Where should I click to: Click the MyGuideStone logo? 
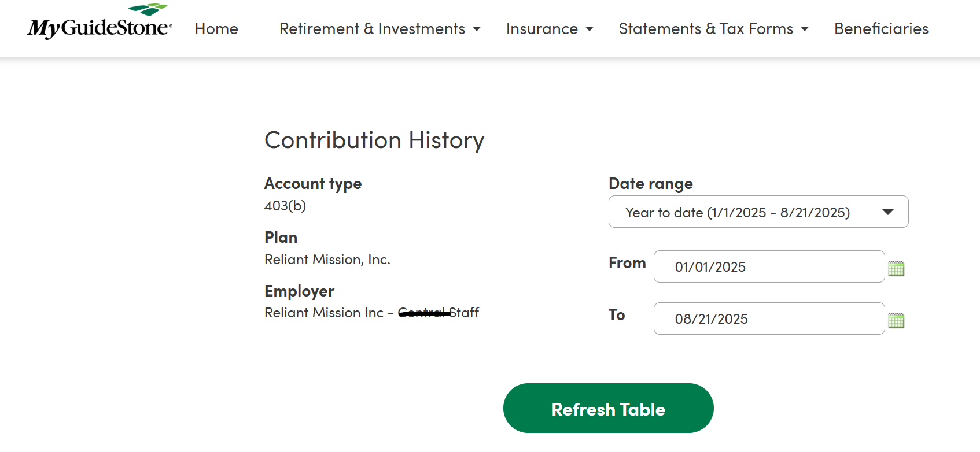[100, 24]
